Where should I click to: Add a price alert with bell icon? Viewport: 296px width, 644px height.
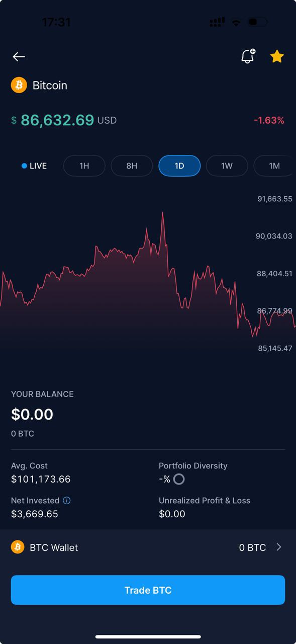tap(248, 56)
